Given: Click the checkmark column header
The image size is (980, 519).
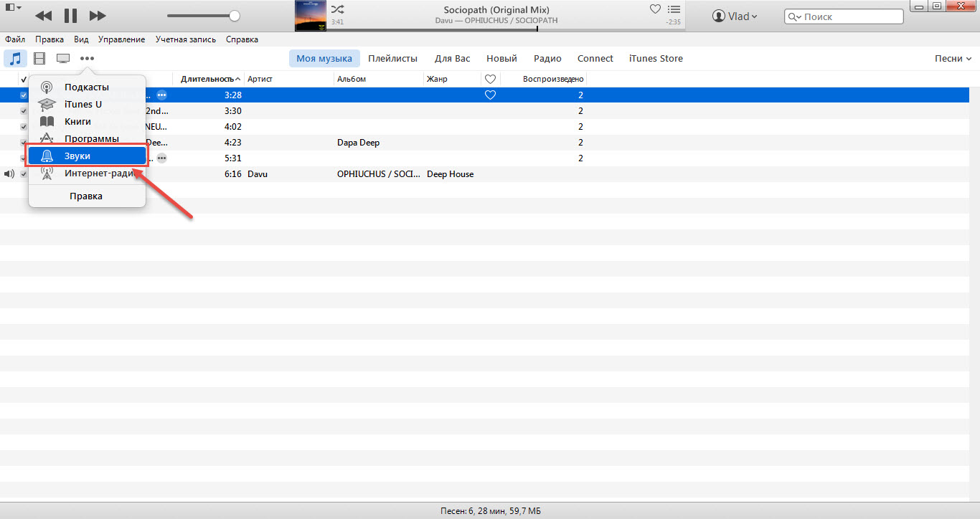Looking at the screenshot, I should pos(24,79).
